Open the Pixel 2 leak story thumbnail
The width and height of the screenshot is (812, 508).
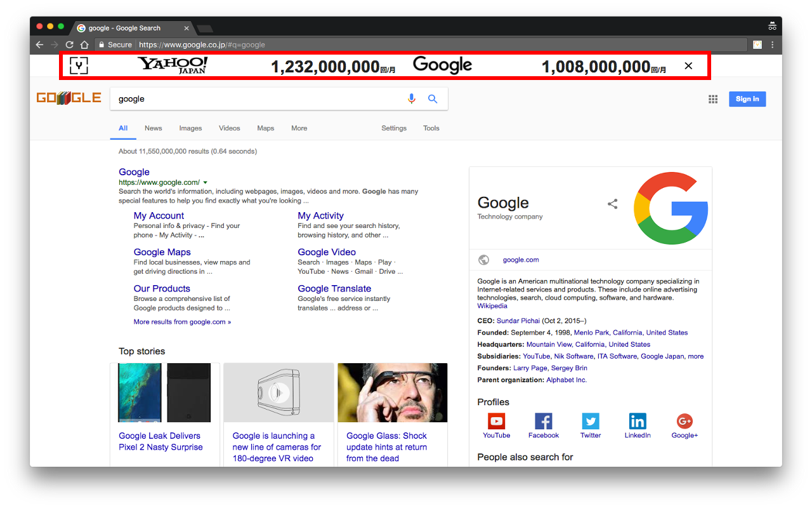(165, 392)
